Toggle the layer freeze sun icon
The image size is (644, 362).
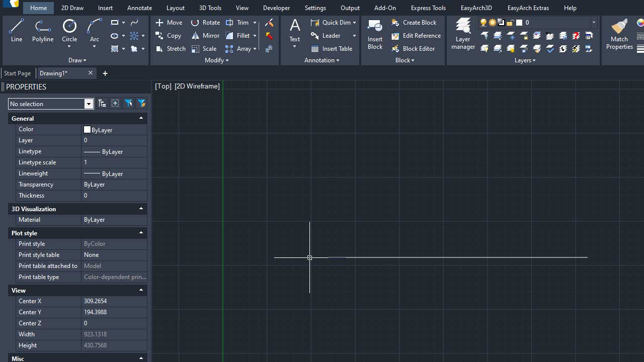pyautogui.click(x=492, y=23)
